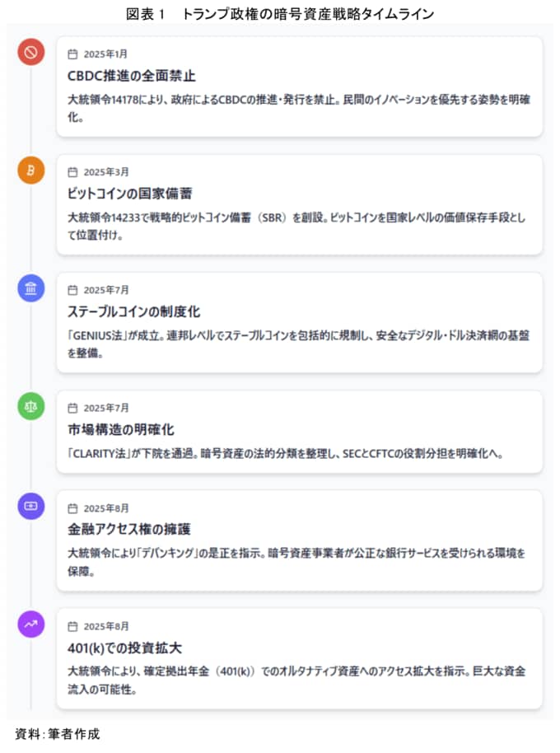Select the 金融アクセス権の擁護 heading
Viewport: 560px width, 753px height.
pos(129,530)
